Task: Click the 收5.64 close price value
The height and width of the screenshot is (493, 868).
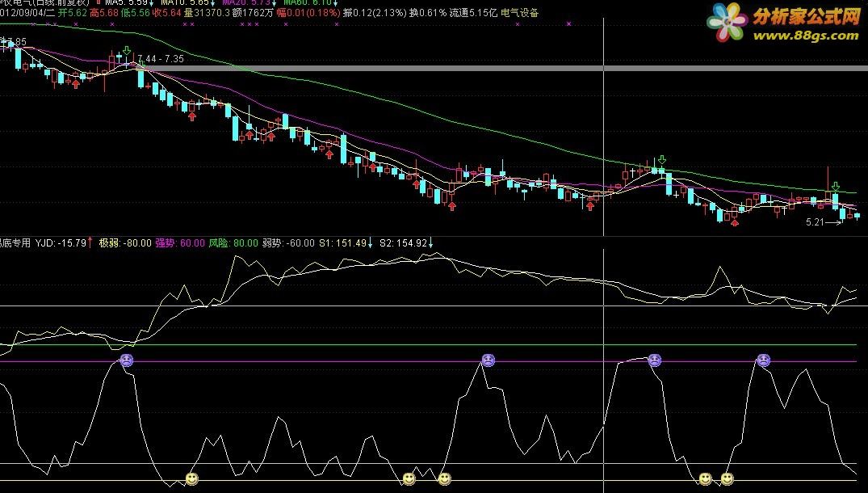Action: [167, 12]
